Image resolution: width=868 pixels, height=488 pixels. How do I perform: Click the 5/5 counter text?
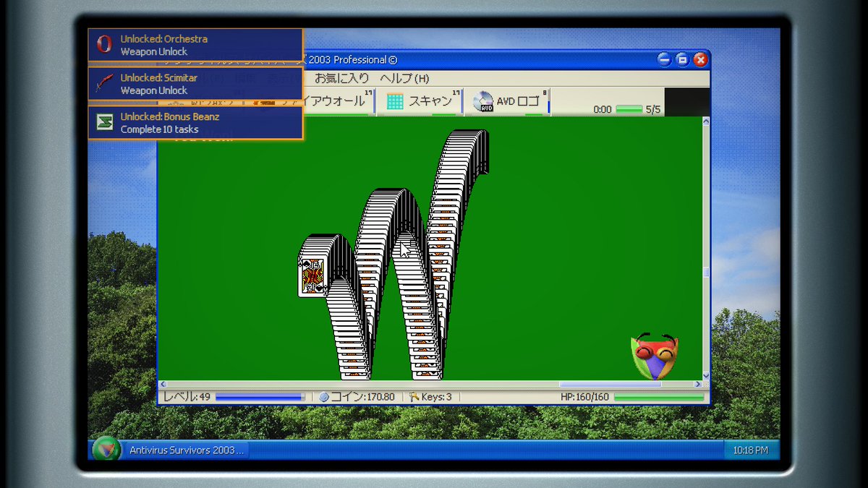653,109
